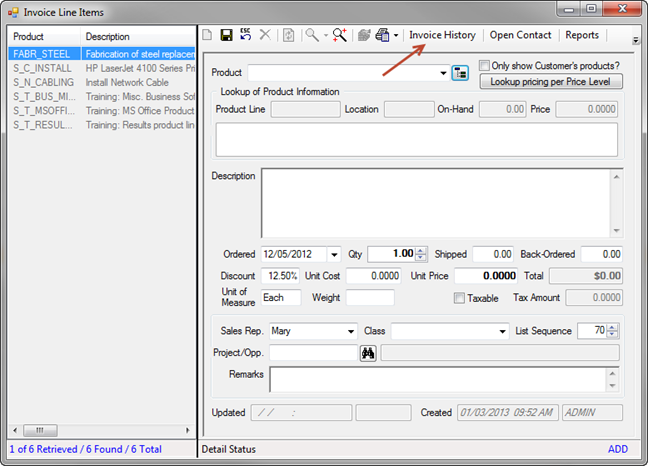
Task: Click the Tax Amount field
Action: [594, 298]
